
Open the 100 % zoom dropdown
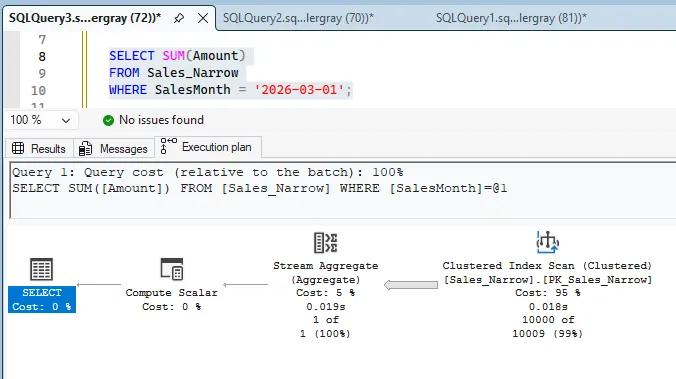tap(41, 120)
